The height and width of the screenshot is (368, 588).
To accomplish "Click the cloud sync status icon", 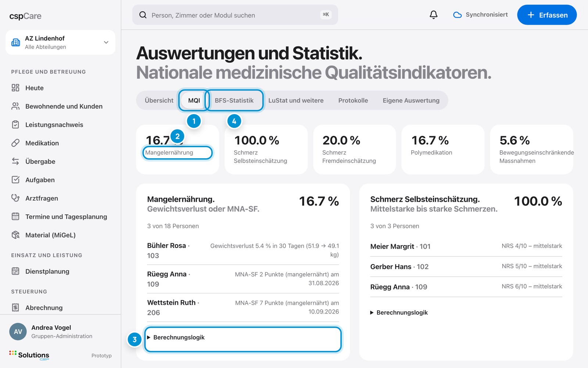I will pos(458,15).
